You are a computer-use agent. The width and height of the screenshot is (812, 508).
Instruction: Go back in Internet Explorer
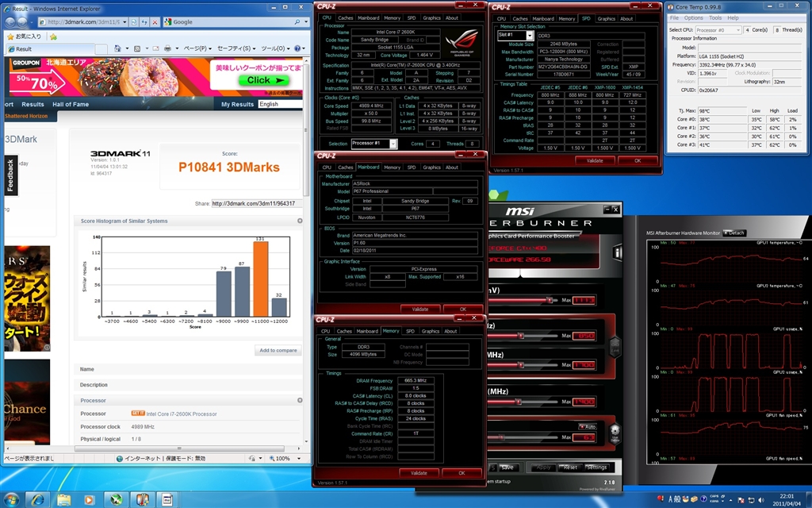pos(10,21)
